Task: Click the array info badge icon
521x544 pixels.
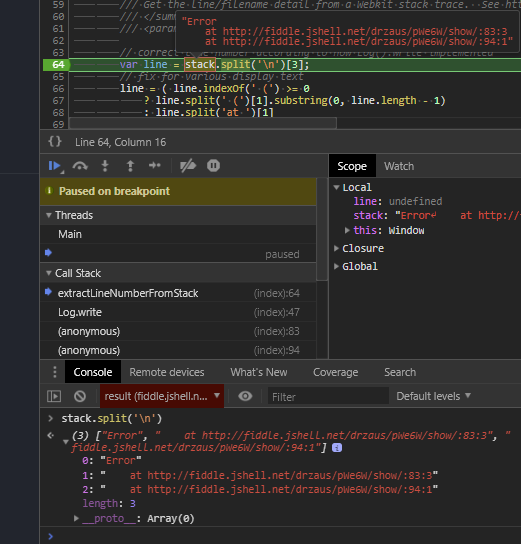Action: pyautogui.click(x=337, y=448)
